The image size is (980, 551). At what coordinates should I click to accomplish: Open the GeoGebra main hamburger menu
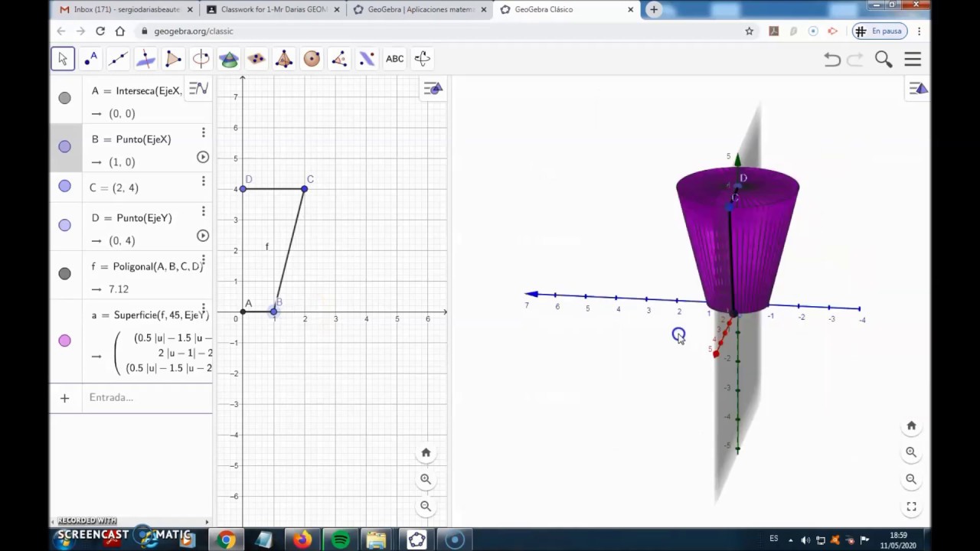tap(913, 59)
